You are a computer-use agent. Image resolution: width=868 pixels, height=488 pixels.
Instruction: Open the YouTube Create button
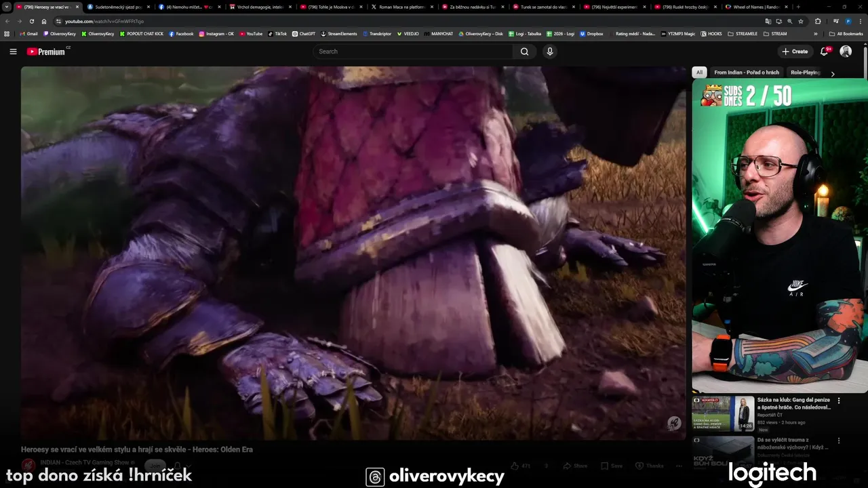pyautogui.click(x=795, y=52)
